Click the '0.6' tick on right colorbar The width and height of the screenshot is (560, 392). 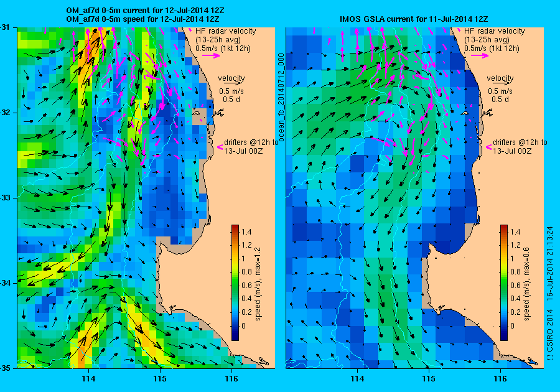pyautogui.click(x=515, y=286)
